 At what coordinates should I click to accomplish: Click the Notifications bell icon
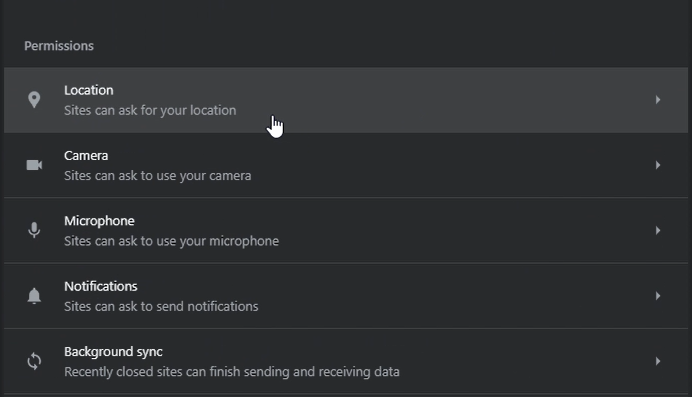pos(34,296)
